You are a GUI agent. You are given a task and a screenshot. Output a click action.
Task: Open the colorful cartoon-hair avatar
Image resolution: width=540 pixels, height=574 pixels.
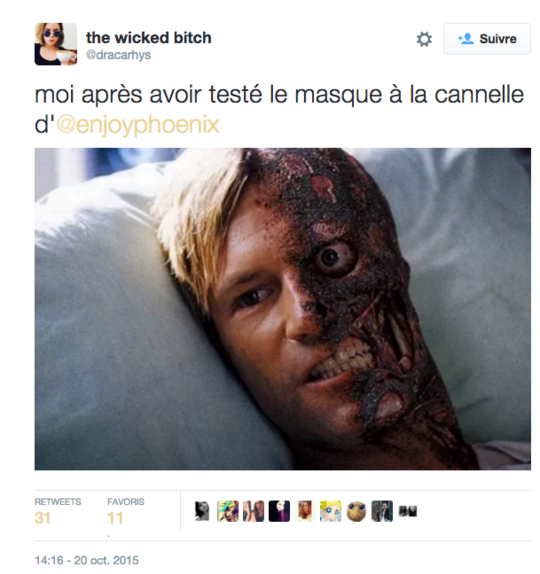(x=227, y=511)
